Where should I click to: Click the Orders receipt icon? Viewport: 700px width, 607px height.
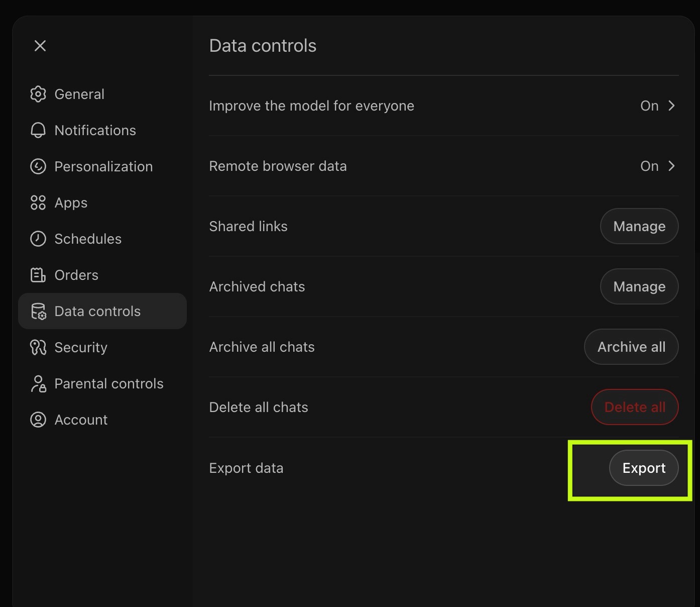pyautogui.click(x=38, y=275)
